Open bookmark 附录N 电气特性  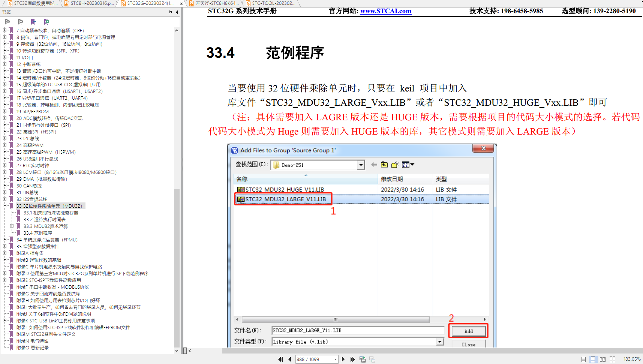(x=32, y=341)
